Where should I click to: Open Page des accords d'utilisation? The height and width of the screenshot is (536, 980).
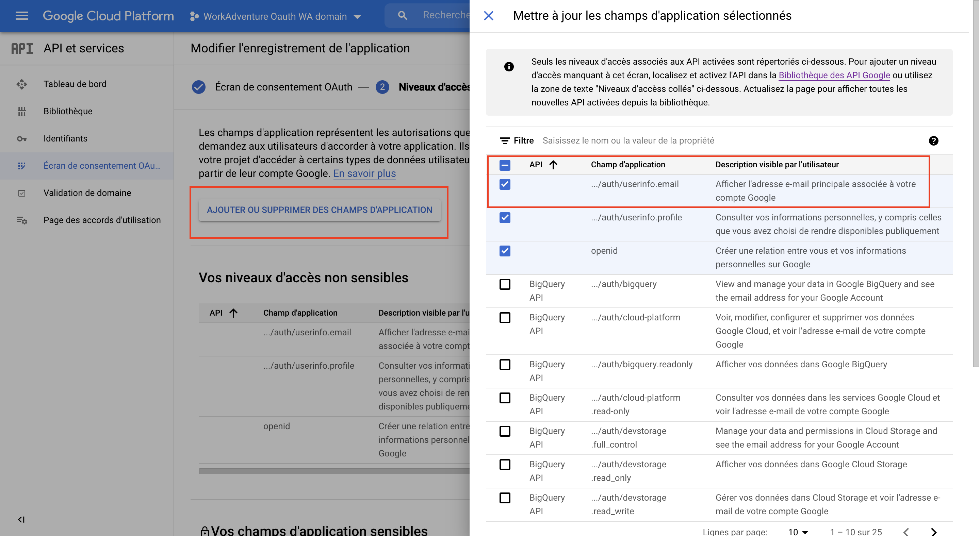[x=102, y=220]
